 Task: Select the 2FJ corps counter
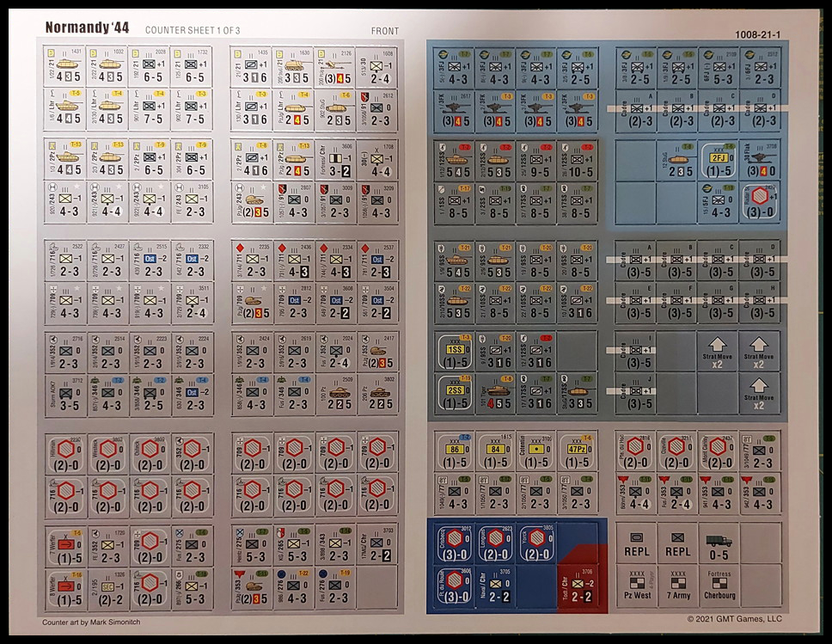coord(719,160)
